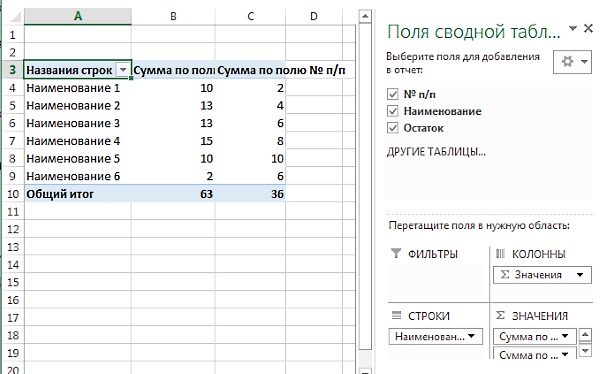Open the gear tools menu in the field pane

572,62
